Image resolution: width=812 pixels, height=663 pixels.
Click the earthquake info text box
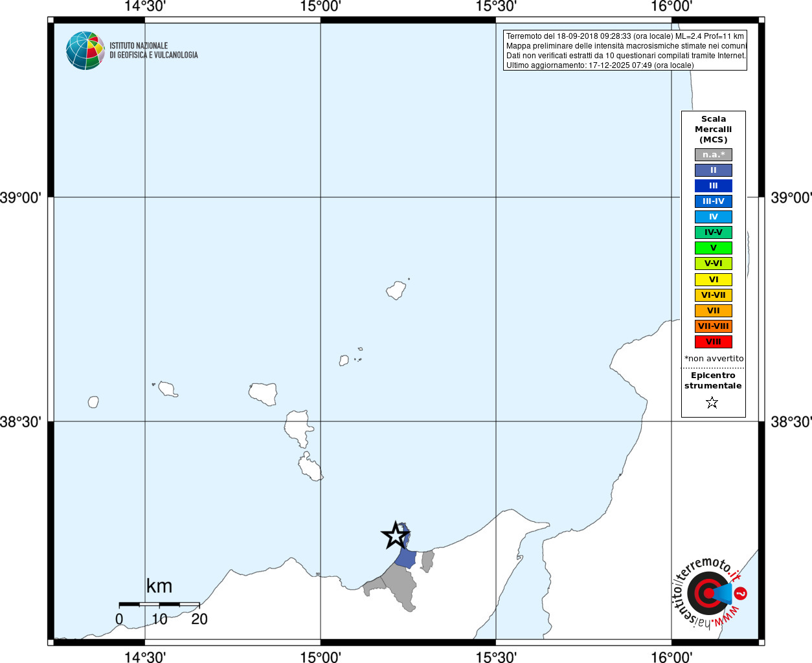coord(625,51)
